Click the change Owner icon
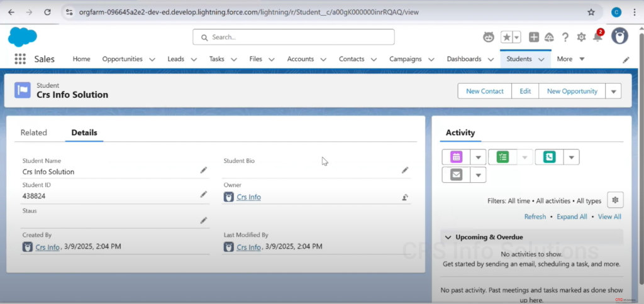This screenshot has height=304, width=644. pyautogui.click(x=405, y=197)
